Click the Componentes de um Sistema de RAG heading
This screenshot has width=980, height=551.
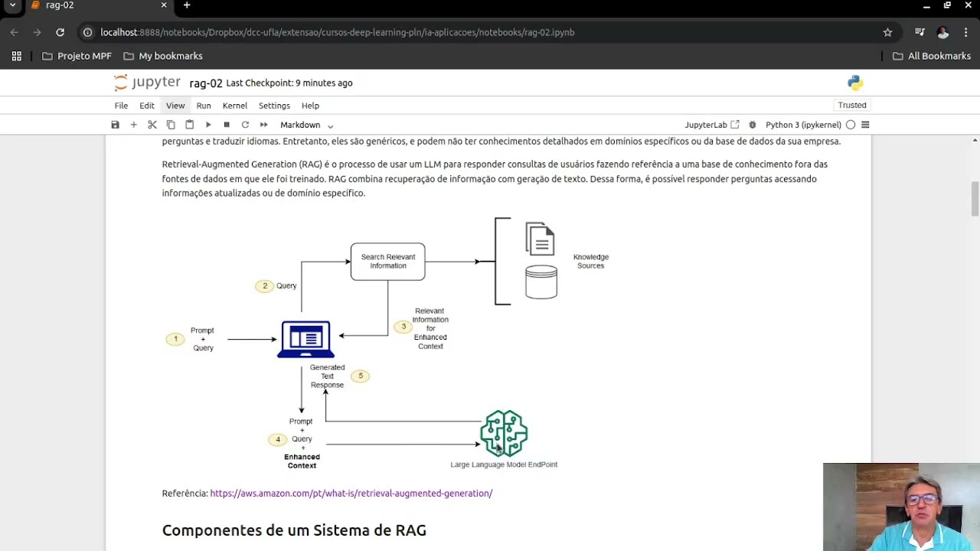click(294, 530)
